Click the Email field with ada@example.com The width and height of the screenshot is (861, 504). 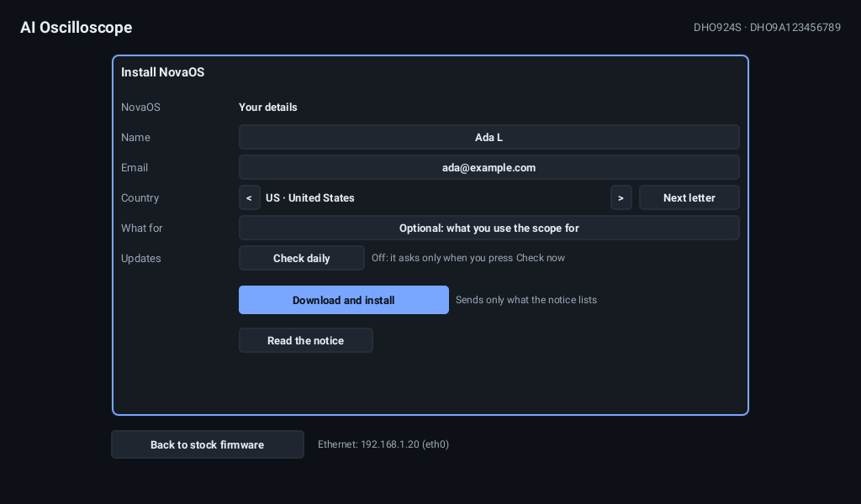click(x=489, y=167)
